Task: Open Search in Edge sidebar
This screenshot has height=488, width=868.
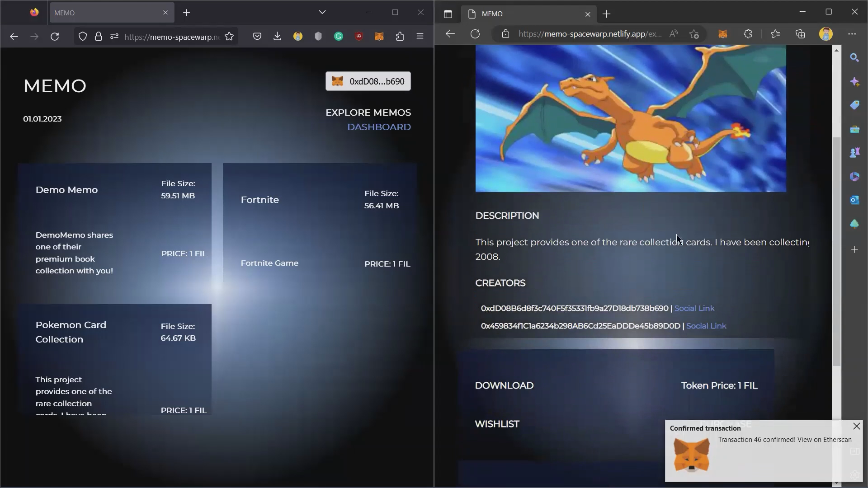Action: [x=854, y=58]
